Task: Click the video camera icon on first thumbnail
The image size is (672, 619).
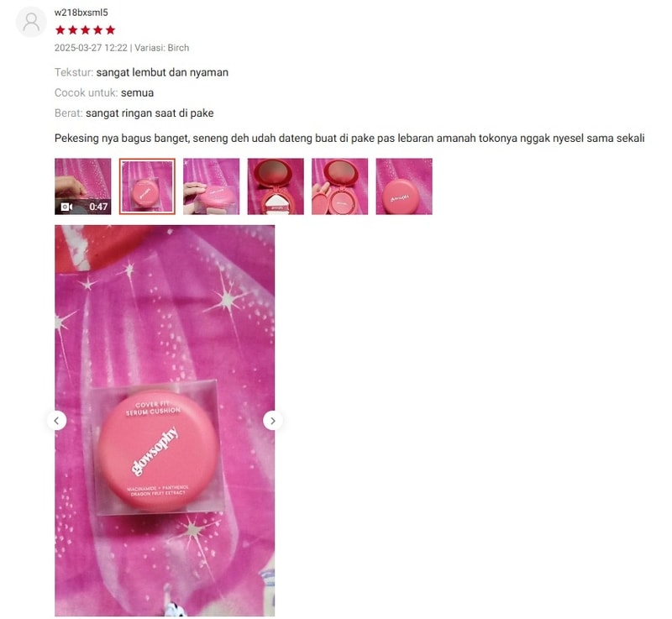Action: [66, 207]
